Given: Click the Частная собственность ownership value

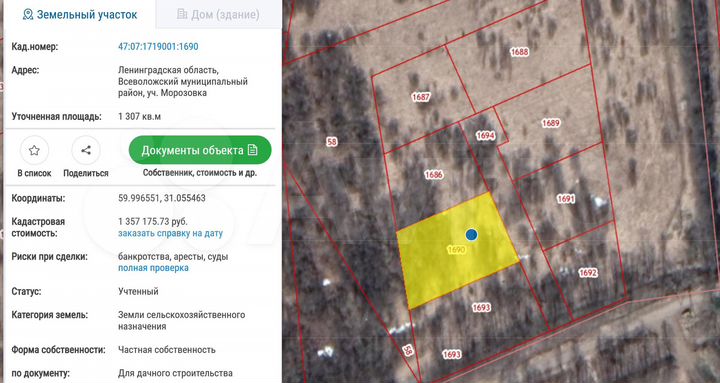Looking at the screenshot, I should click(167, 350).
